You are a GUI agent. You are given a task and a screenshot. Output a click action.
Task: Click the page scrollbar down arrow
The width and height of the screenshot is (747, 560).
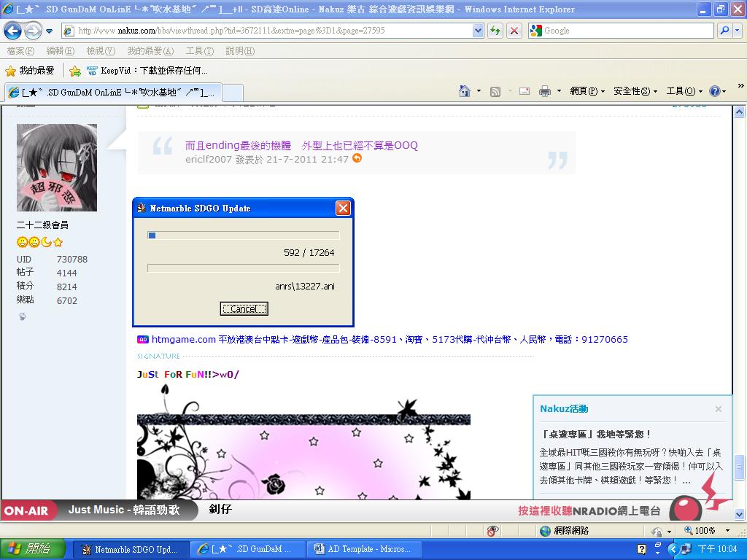click(740, 514)
